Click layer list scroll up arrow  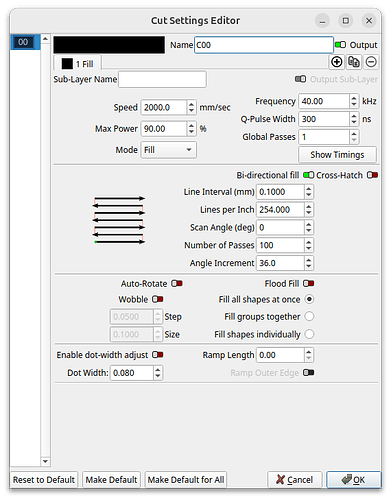coord(45,39)
